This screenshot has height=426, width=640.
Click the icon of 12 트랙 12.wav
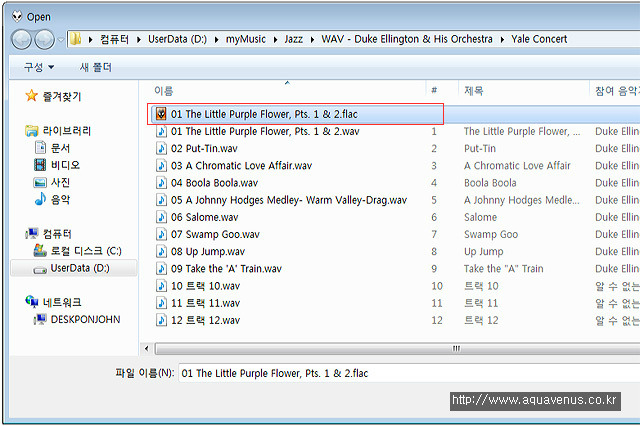[x=162, y=320]
